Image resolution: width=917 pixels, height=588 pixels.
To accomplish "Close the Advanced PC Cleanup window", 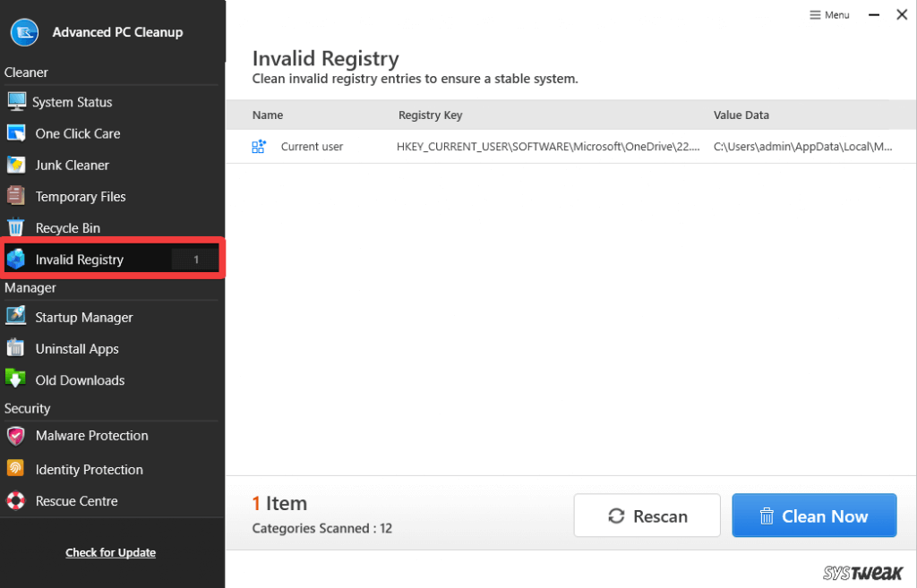I will click(x=902, y=15).
